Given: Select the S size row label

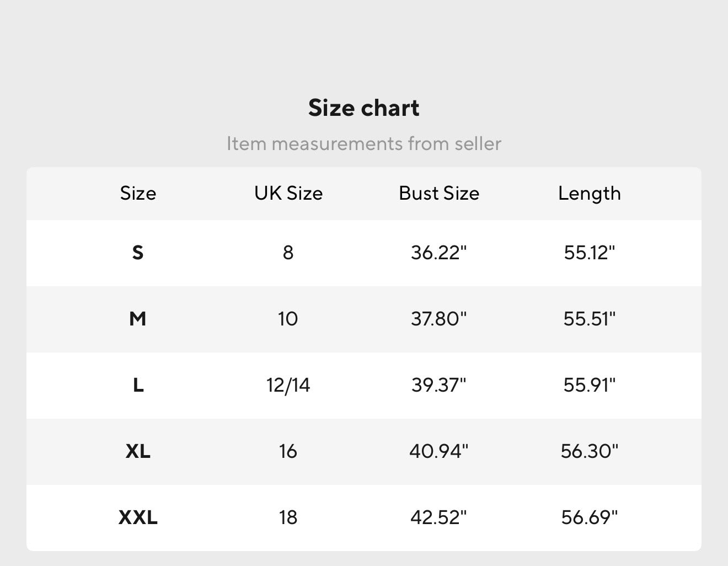Looking at the screenshot, I should 138,253.
